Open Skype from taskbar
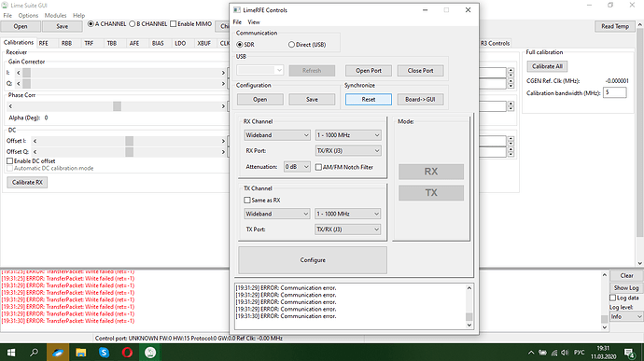Image resolution: width=644 pixels, height=361 pixels. (x=104, y=353)
